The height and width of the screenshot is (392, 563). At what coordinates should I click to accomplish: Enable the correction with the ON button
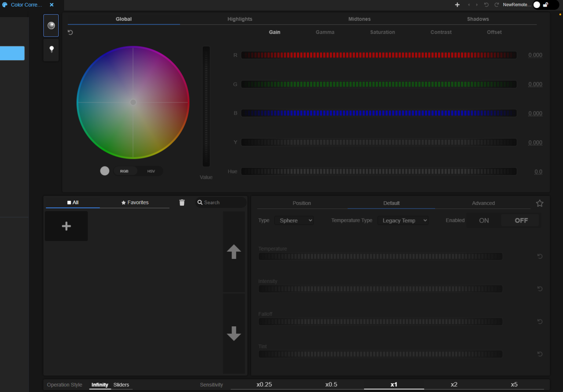[x=484, y=220]
